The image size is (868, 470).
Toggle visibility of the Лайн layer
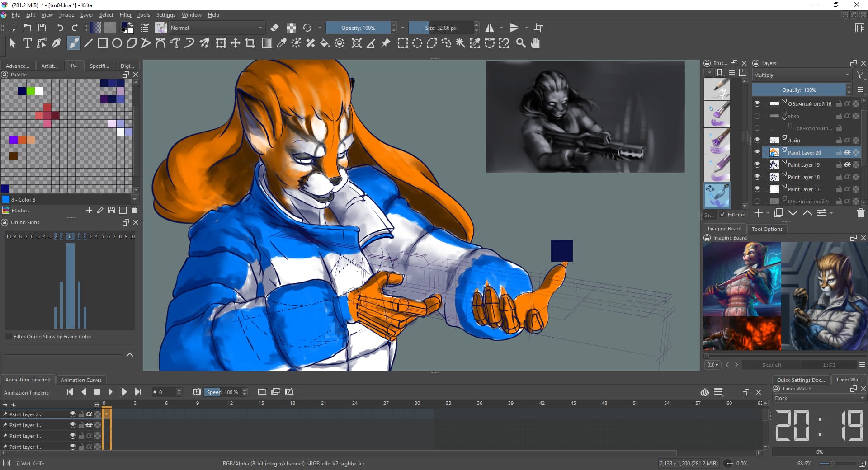(x=757, y=141)
